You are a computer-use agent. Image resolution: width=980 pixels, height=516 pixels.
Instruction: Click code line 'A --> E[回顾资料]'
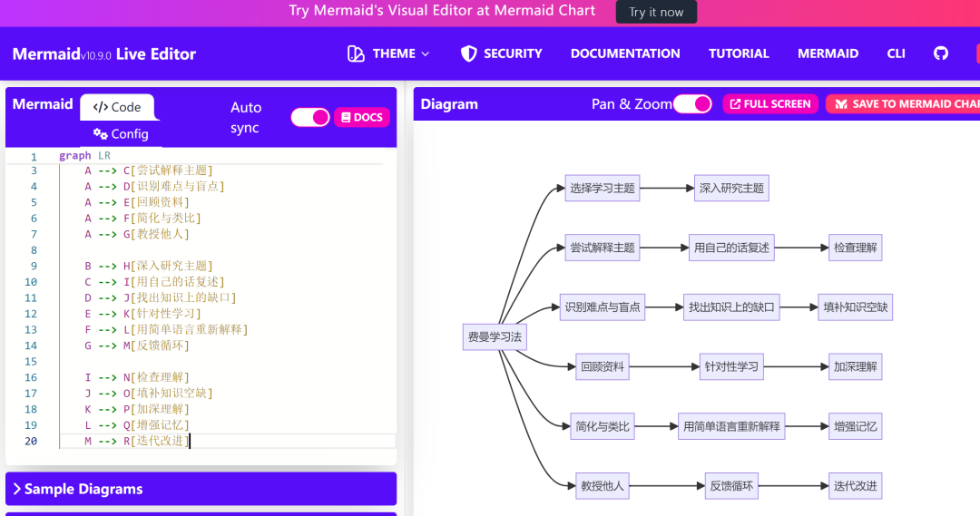pyautogui.click(x=137, y=202)
